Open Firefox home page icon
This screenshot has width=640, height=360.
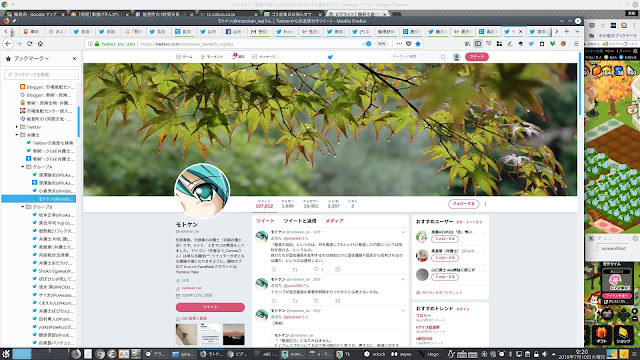tap(40, 44)
